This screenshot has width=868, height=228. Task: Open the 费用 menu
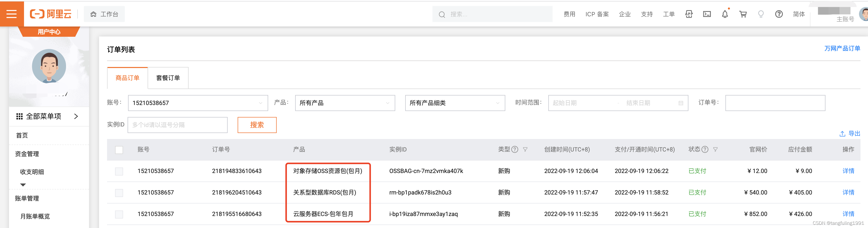click(569, 14)
